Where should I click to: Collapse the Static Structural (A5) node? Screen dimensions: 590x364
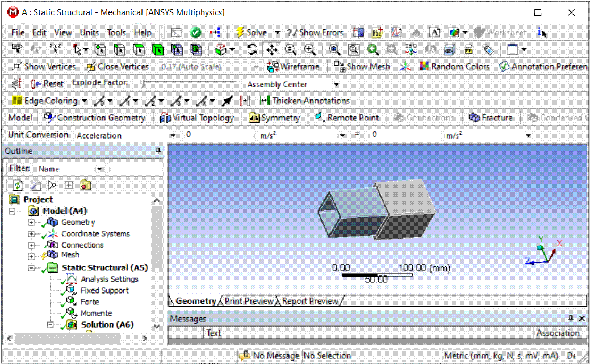point(31,268)
